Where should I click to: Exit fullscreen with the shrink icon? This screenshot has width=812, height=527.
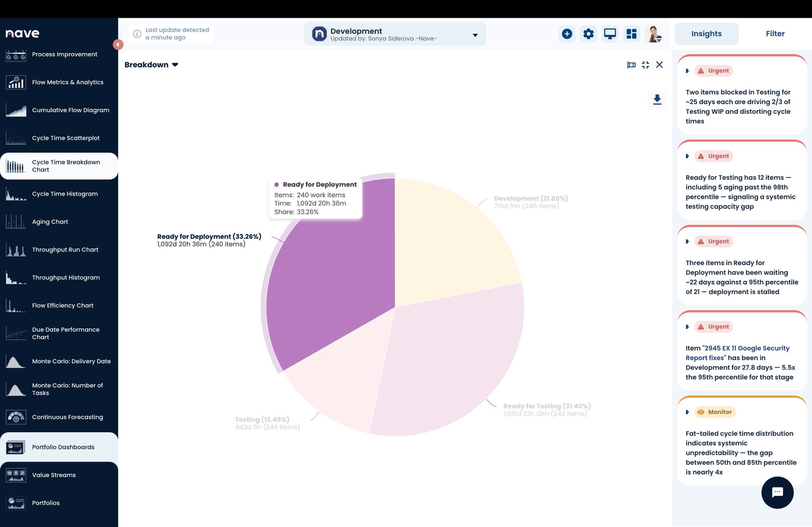[x=645, y=65]
